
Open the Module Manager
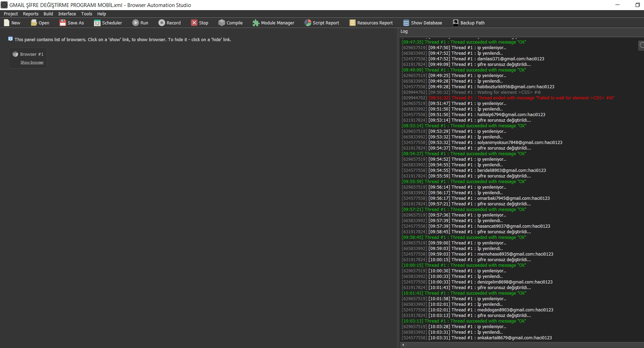pos(274,23)
